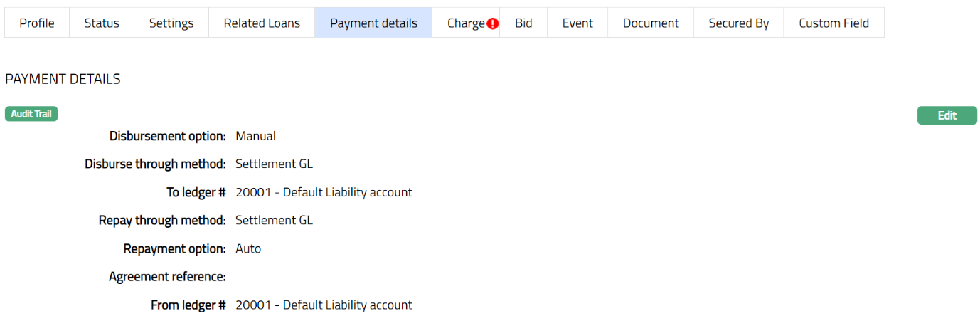Click the Manual disbursement option value
Screen dimensions: 980x321
[x=255, y=136]
